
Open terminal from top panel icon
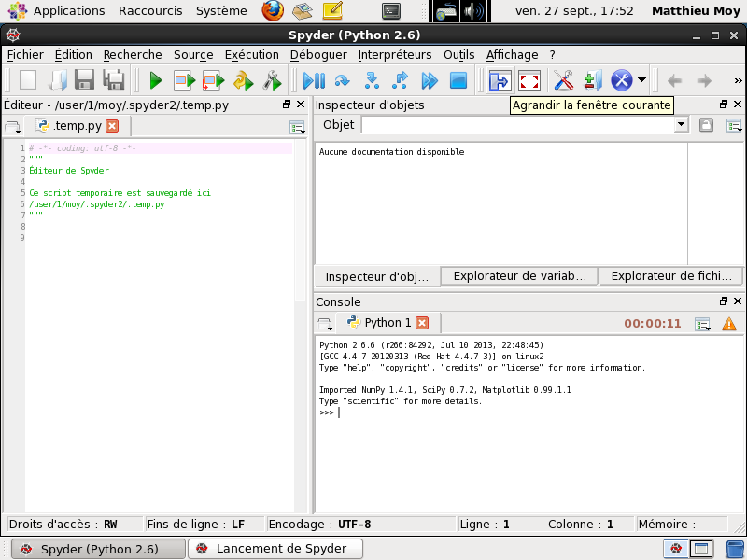[x=391, y=11]
